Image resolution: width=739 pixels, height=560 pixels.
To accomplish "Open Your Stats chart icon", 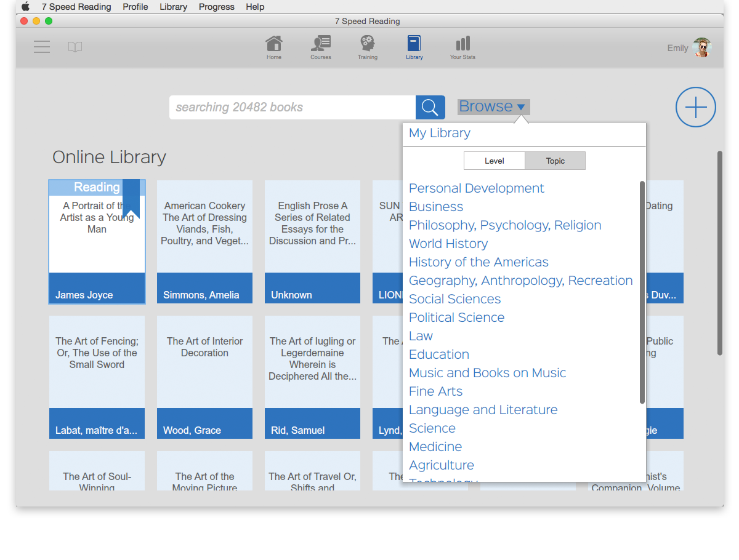I will [462, 47].
